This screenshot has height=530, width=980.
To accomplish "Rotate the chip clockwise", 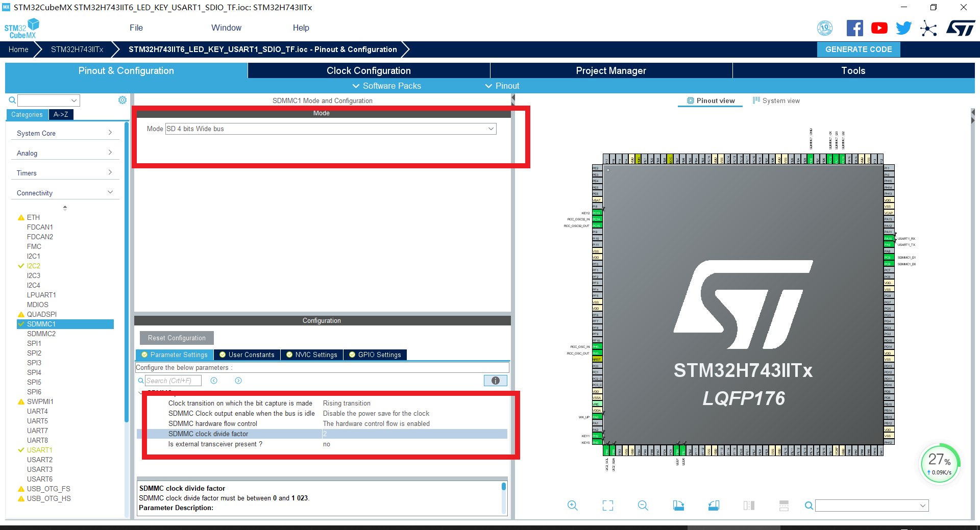I will (678, 506).
